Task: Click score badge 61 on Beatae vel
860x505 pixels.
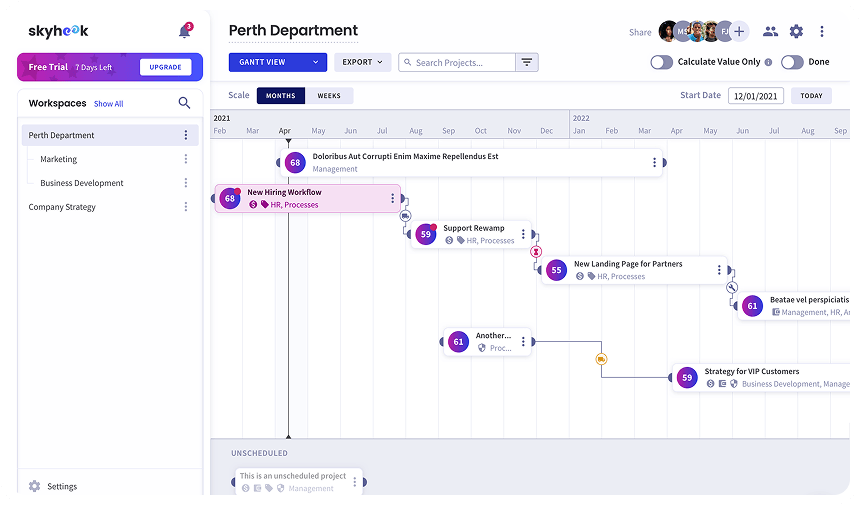Action: 752,306
